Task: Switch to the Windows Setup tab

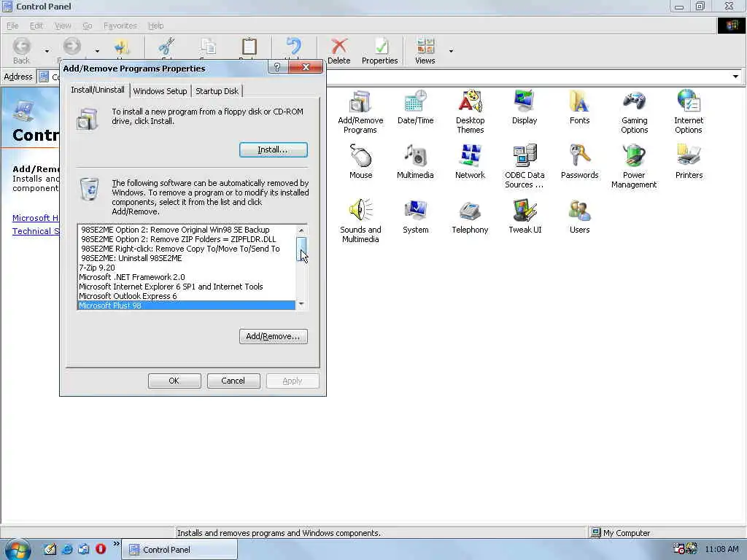Action: (160, 91)
